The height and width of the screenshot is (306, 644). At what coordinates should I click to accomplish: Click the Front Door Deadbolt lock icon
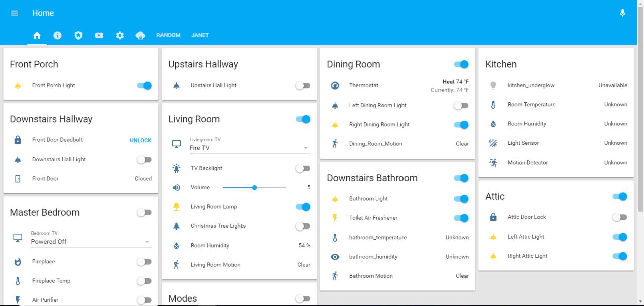18,140
